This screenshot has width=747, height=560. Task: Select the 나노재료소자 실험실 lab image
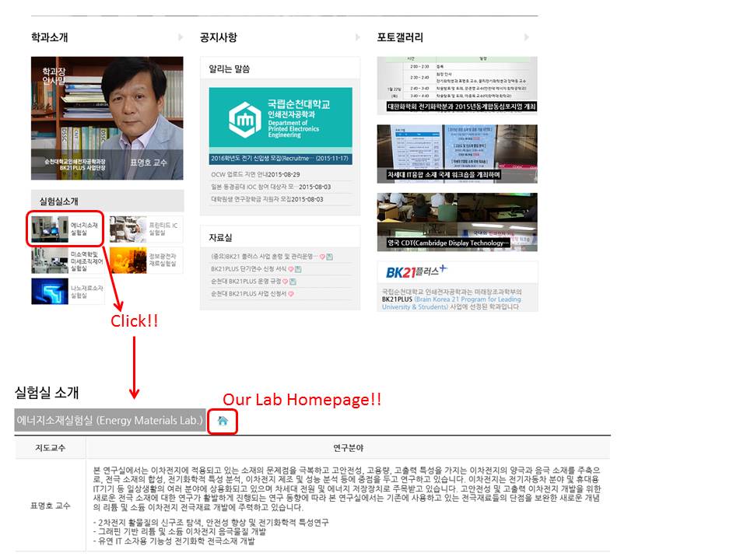[50, 291]
